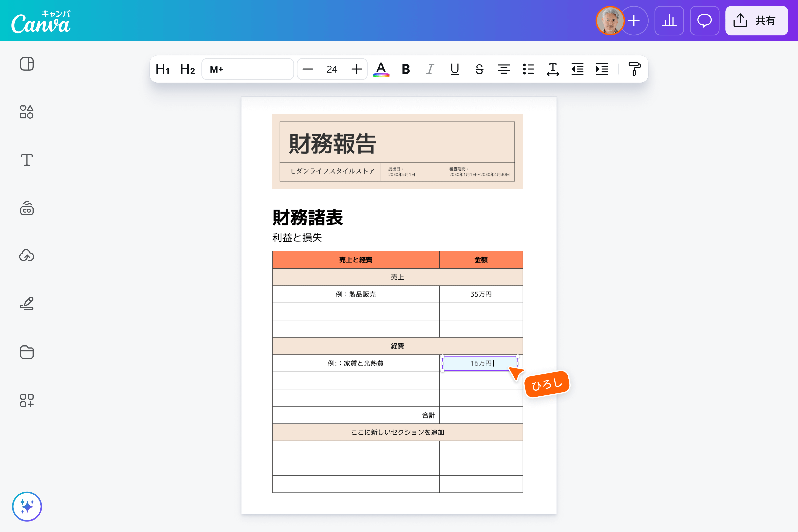Open the Elements panel in the sidebar
This screenshot has width=798, height=532.
point(27,112)
